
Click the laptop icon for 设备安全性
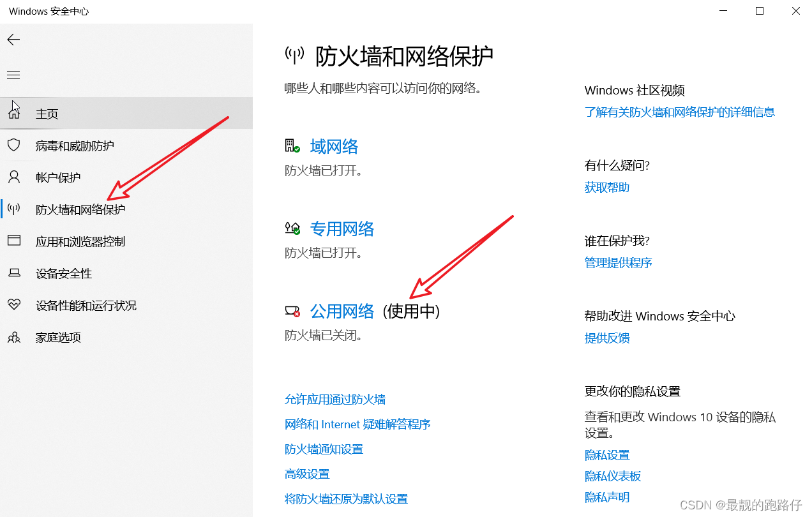[13, 273]
